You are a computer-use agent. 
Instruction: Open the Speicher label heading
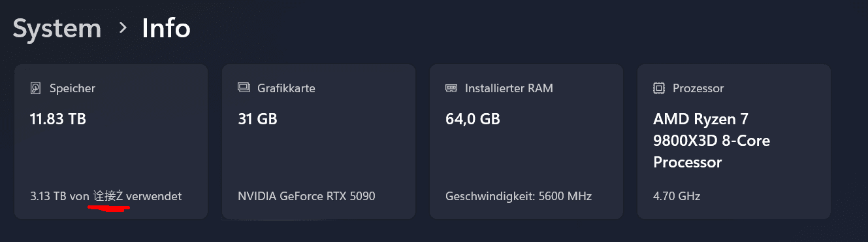pos(72,88)
